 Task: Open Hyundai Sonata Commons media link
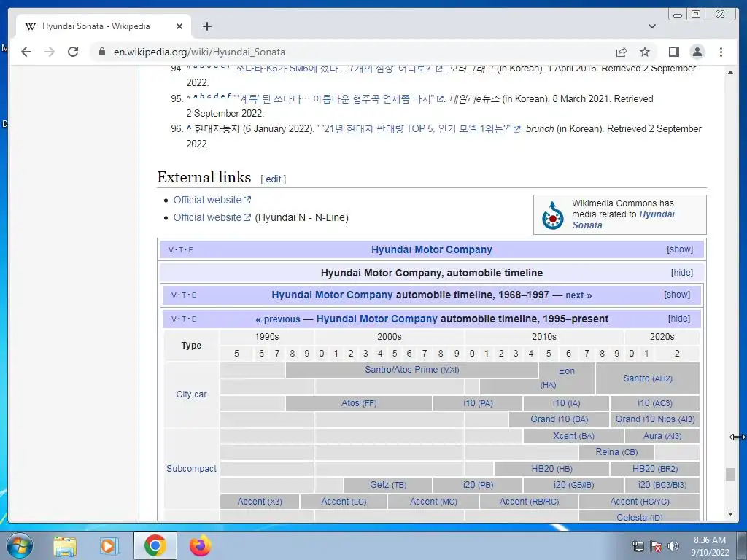click(x=624, y=219)
